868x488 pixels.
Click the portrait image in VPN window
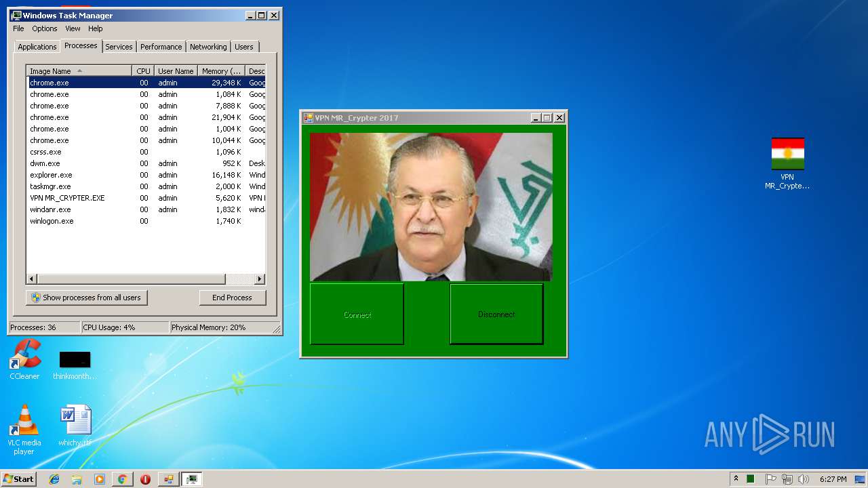pos(431,207)
